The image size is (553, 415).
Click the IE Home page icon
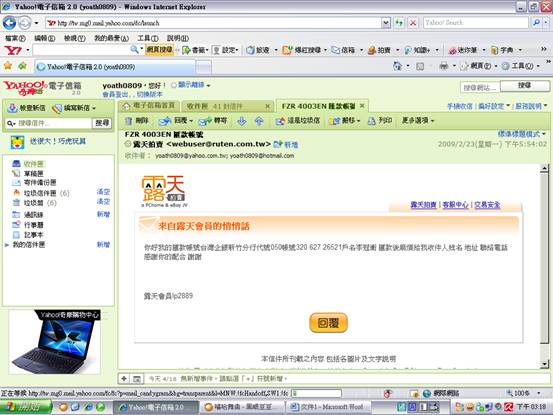pyautogui.click(x=397, y=66)
